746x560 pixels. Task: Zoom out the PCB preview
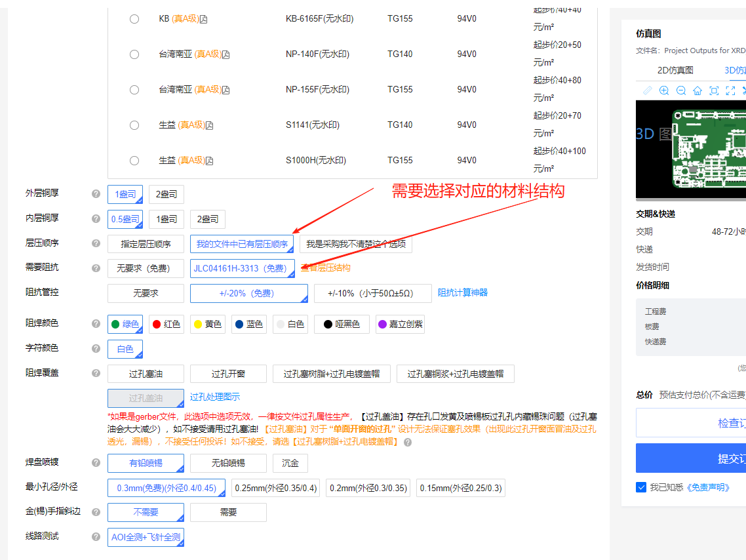tap(681, 90)
